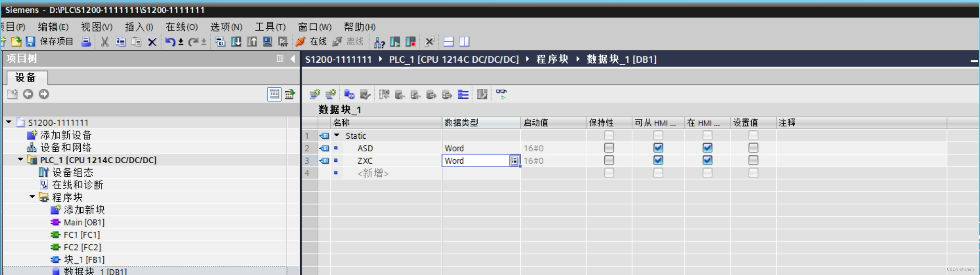Open accessible devices network icon
Screen dimensions: 980x275
tap(379, 42)
